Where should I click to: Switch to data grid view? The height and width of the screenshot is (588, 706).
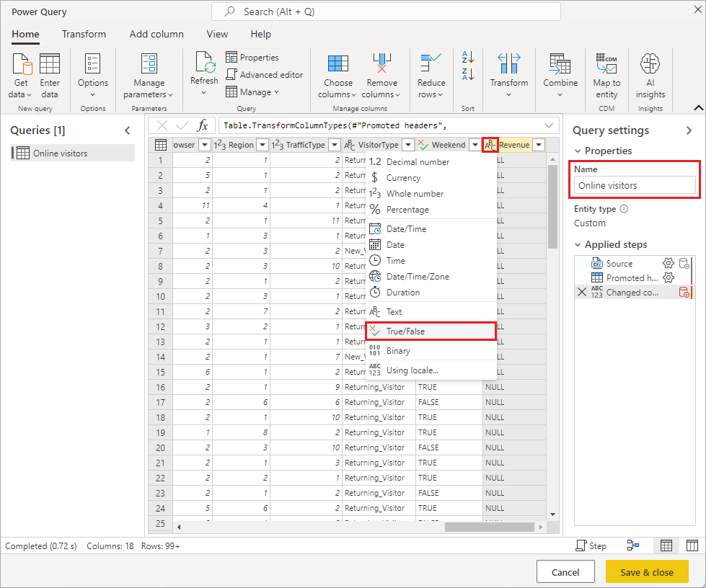666,545
